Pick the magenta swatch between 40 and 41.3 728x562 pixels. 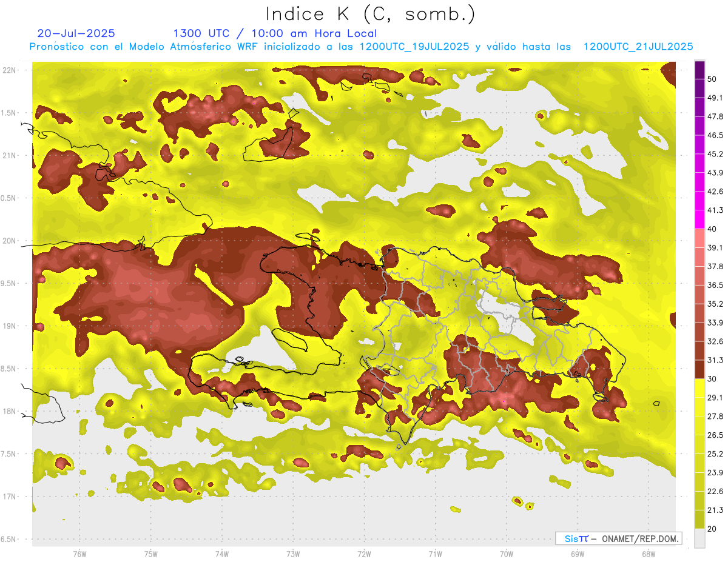[x=699, y=219]
